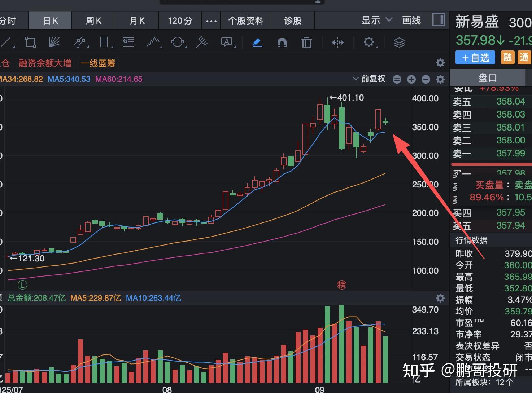
Task: Open chart settings via the gear icon
Action: pyautogui.click(x=369, y=42)
